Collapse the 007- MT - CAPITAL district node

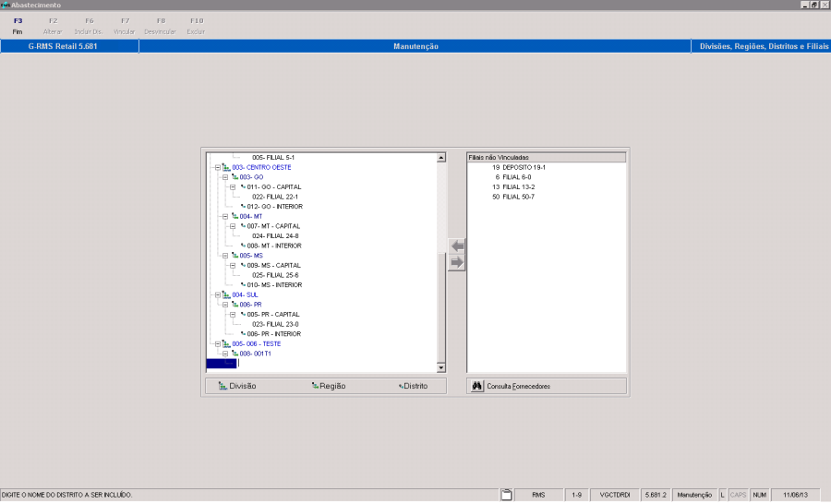point(233,226)
